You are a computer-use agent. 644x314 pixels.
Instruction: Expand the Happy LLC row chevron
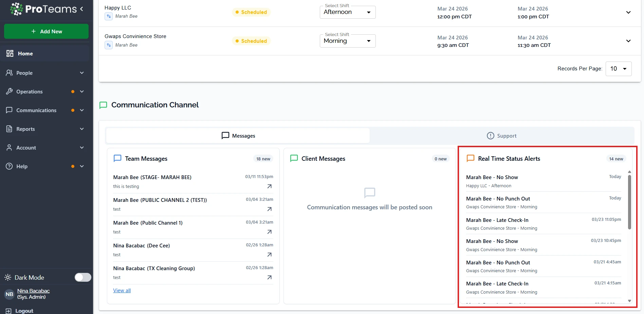(x=628, y=13)
